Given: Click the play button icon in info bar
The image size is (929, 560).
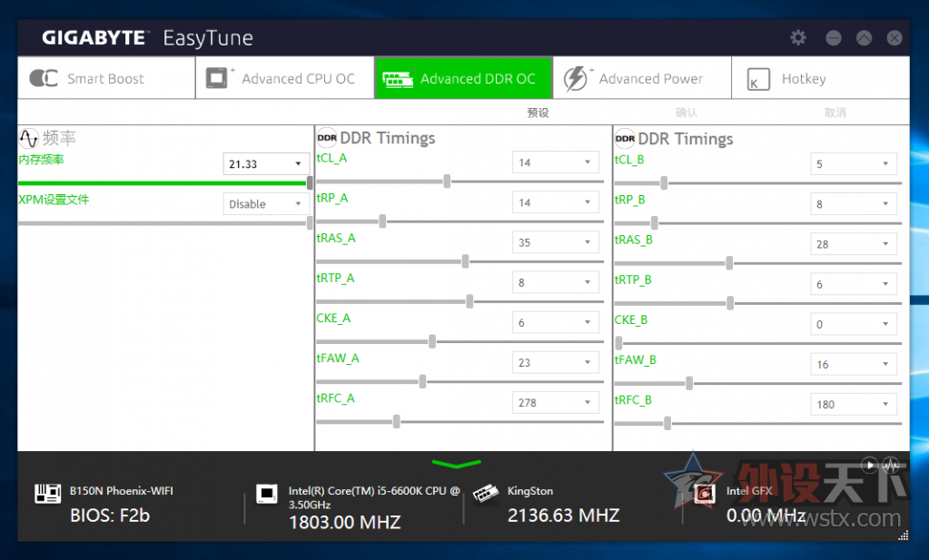Looking at the screenshot, I should coord(869,465).
